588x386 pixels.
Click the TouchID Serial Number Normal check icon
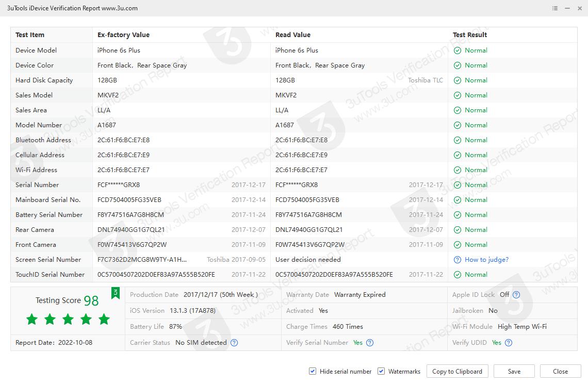click(x=458, y=275)
